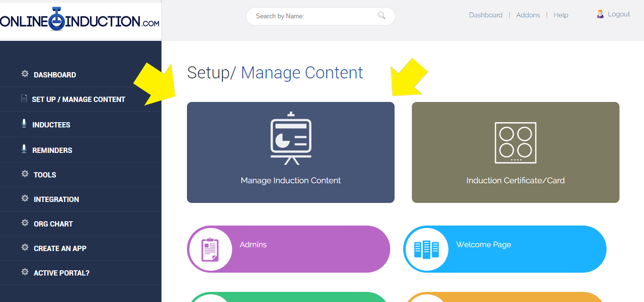644x302 pixels.
Task: Click the gear icon beside Org Chart
Action: (x=25, y=223)
